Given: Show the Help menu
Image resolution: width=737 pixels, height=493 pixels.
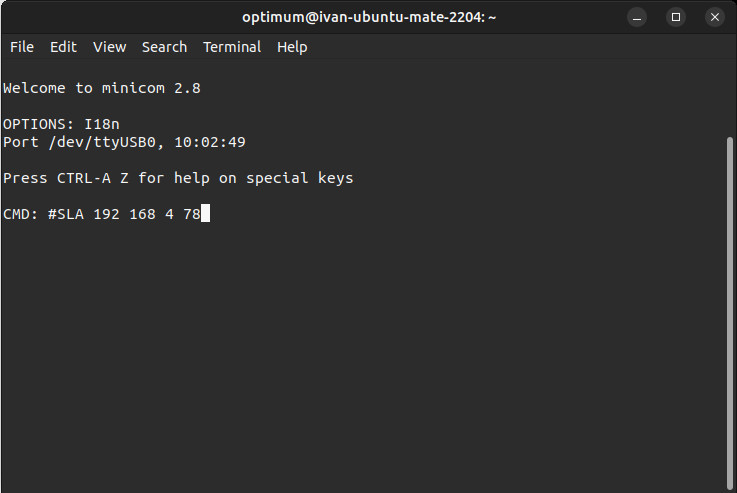Looking at the screenshot, I should (x=292, y=47).
